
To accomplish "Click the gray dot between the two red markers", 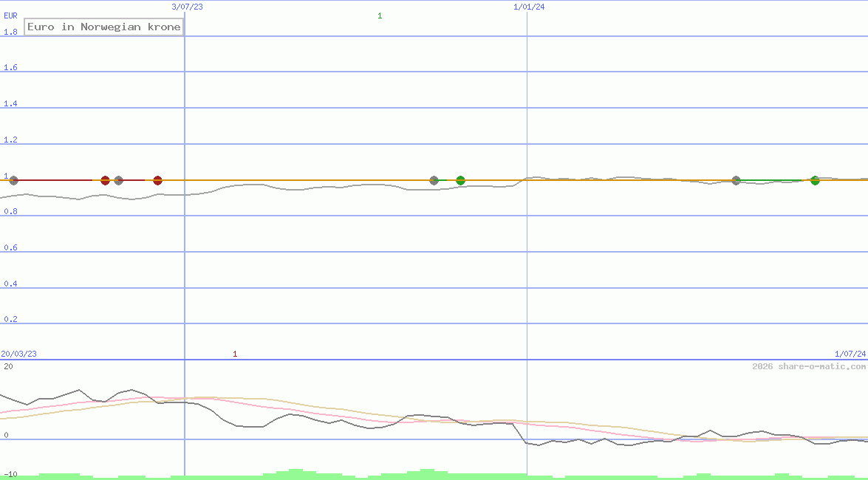I will (118, 180).
